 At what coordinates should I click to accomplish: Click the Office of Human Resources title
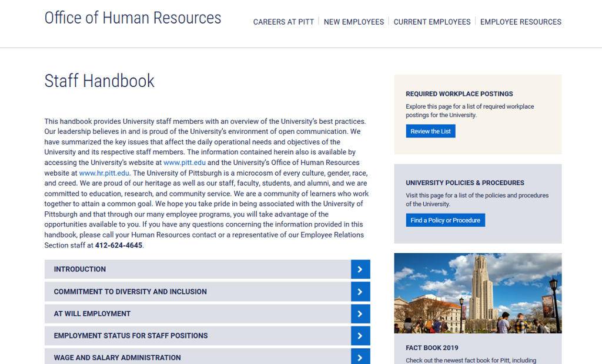coord(133,18)
